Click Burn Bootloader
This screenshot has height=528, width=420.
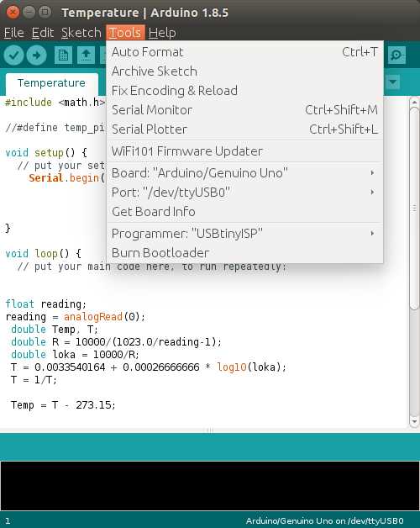[244, 252]
